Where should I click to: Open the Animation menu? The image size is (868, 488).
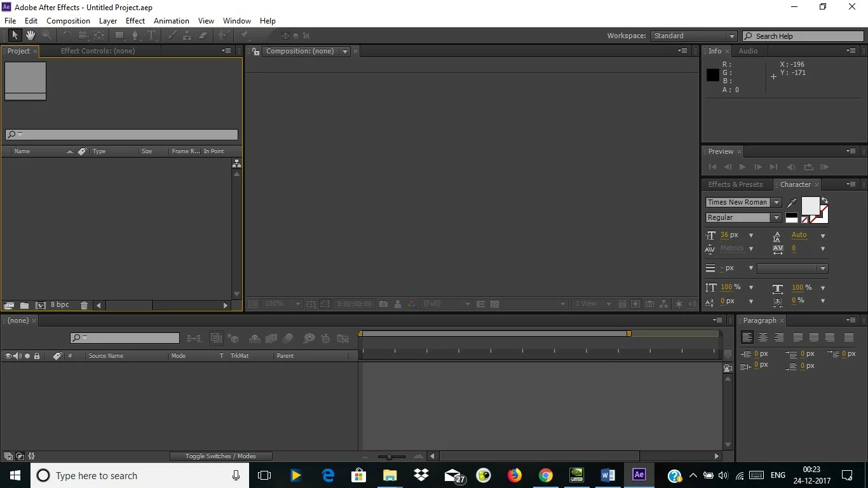click(x=172, y=21)
